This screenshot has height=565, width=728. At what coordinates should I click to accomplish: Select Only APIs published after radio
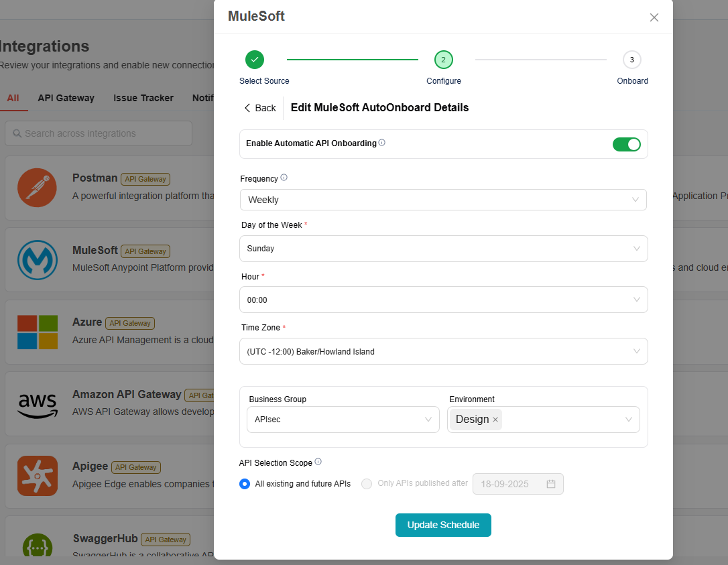click(367, 484)
